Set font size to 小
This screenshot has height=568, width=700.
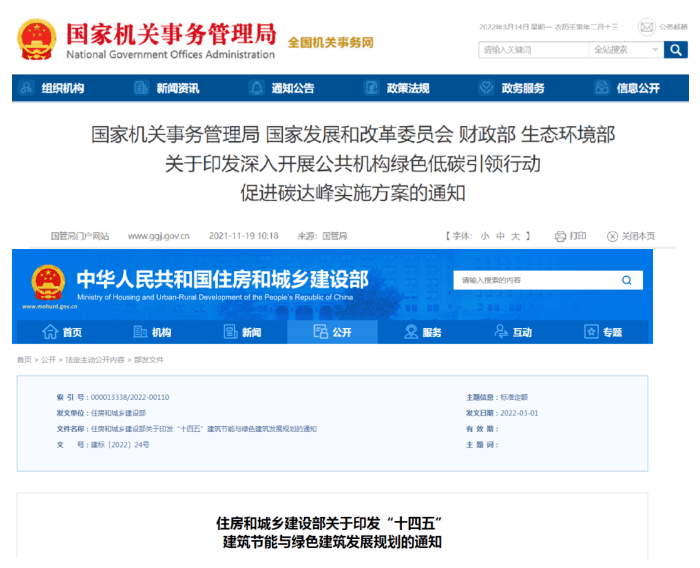tap(485, 236)
